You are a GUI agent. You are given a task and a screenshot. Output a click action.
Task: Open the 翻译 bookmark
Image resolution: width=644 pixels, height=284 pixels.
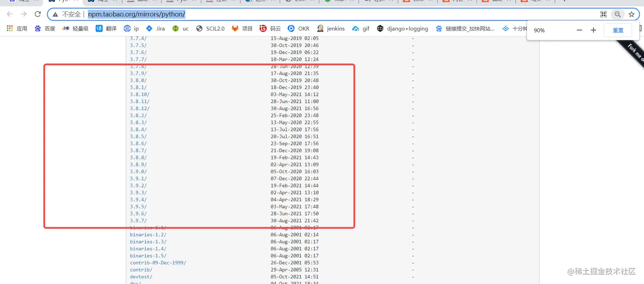(106, 29)
